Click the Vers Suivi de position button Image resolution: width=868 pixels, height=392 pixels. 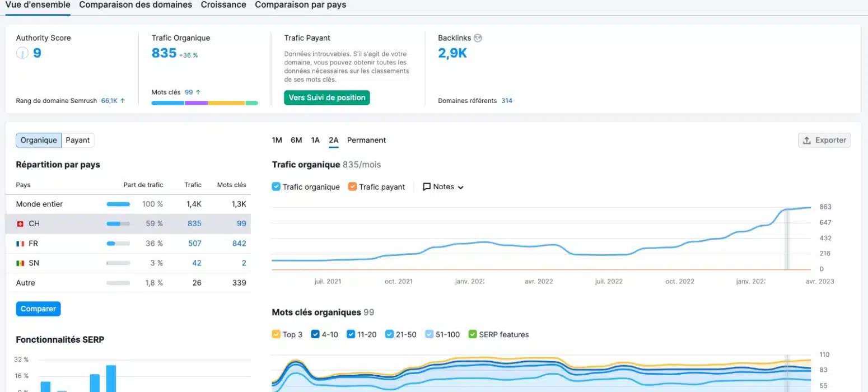(x=327, y=97)
